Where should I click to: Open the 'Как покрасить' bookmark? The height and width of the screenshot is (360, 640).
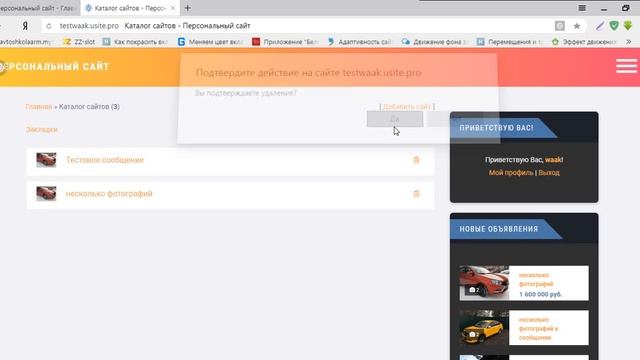pyautogui.click(x=135, y=42)
